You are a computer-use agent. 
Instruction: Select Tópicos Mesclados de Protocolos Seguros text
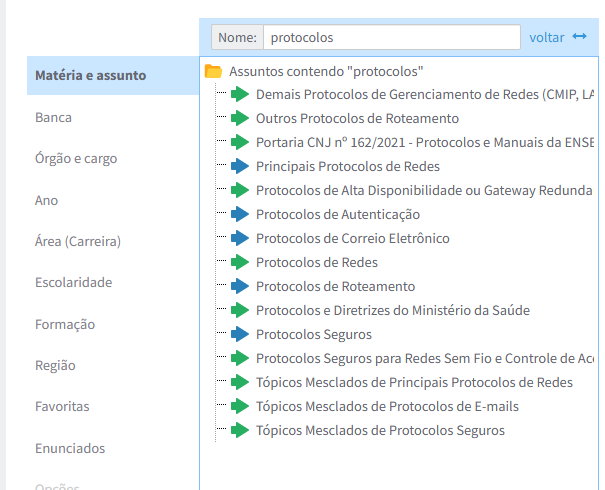pyautogui.click(x=380, y=430)
